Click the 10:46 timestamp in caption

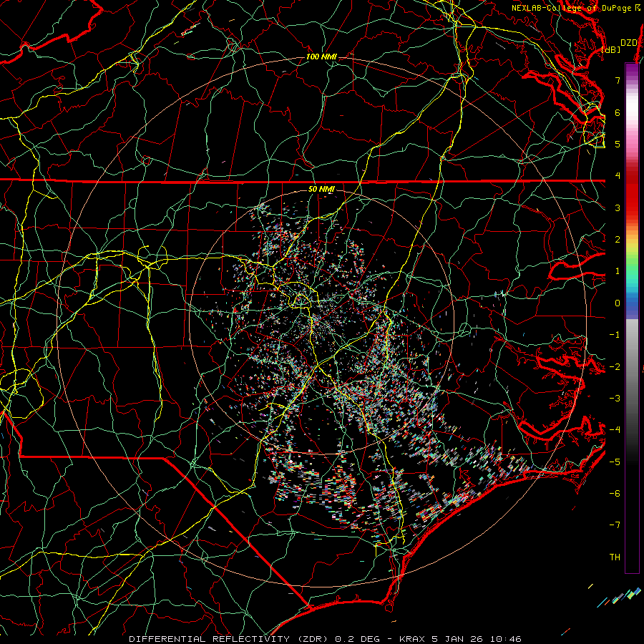point(504,639)
